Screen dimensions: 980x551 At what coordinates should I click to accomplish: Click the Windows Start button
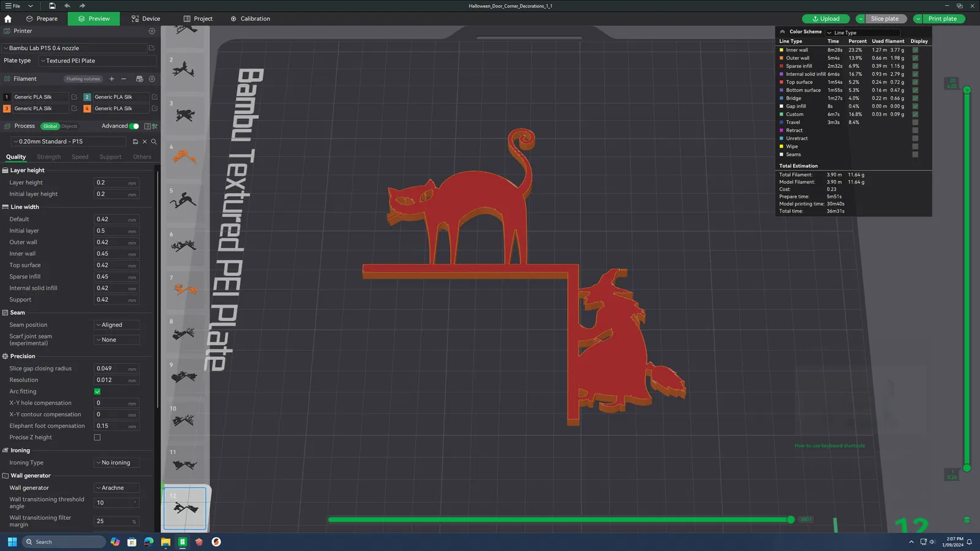[x=12, y=542]
